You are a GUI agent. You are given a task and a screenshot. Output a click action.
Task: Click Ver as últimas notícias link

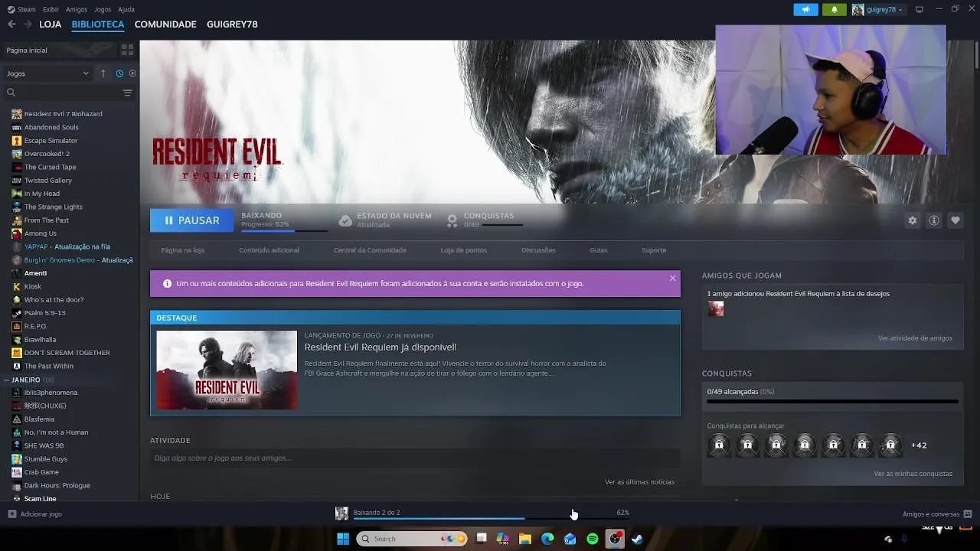639,482
